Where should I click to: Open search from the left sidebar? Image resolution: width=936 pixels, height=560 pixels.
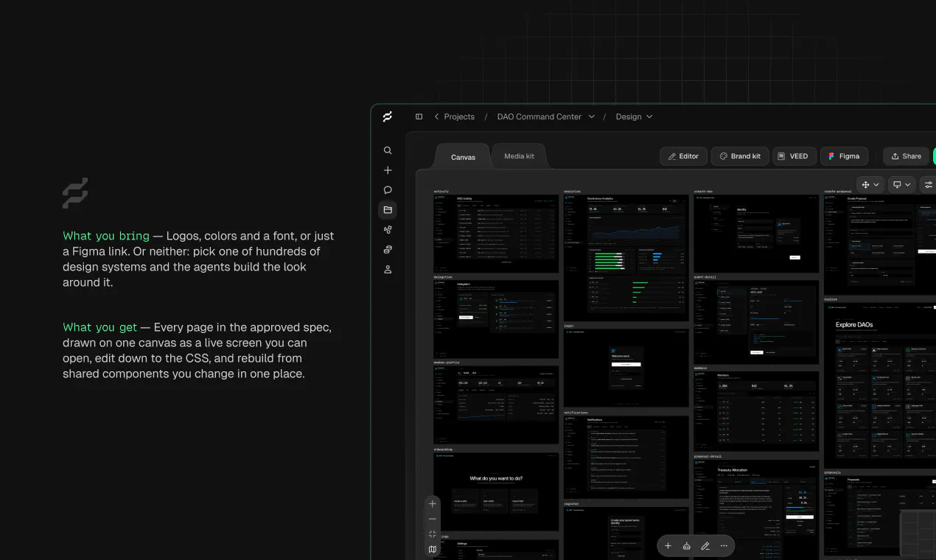pos(388,150)
